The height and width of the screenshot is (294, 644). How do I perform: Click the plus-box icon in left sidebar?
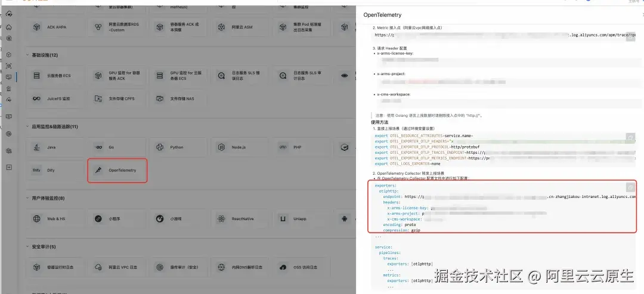coord(9,167)
